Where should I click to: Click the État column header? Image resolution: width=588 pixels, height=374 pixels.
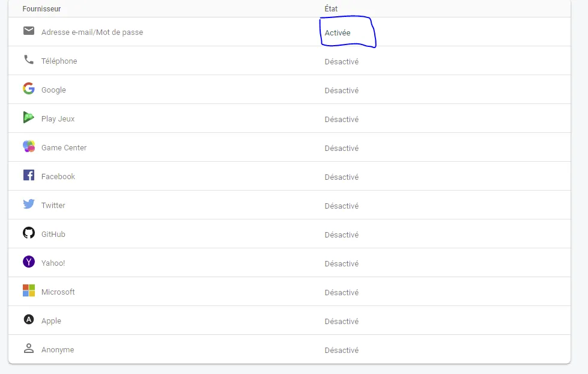(x=331, y=9)
